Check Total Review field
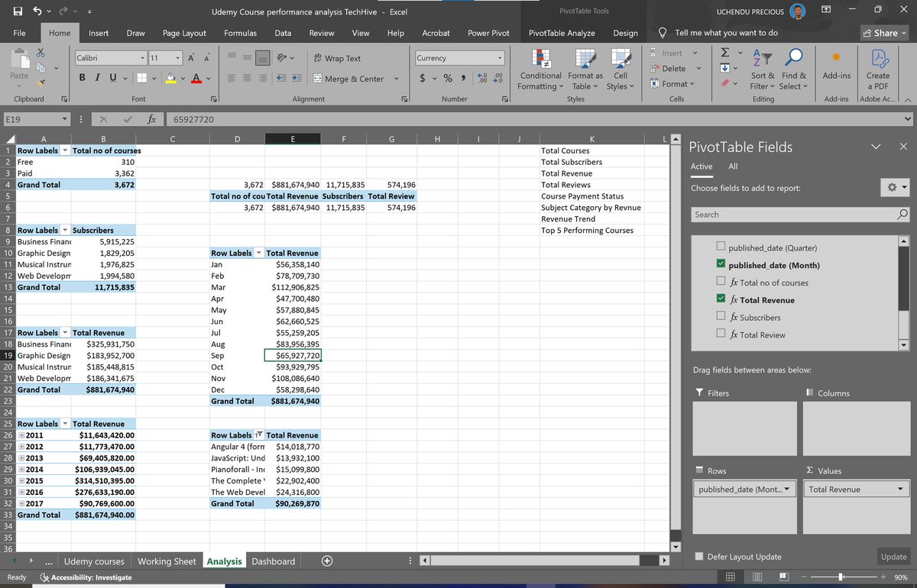The width and height of the screenshot is (917, 588). pos(721,334)
